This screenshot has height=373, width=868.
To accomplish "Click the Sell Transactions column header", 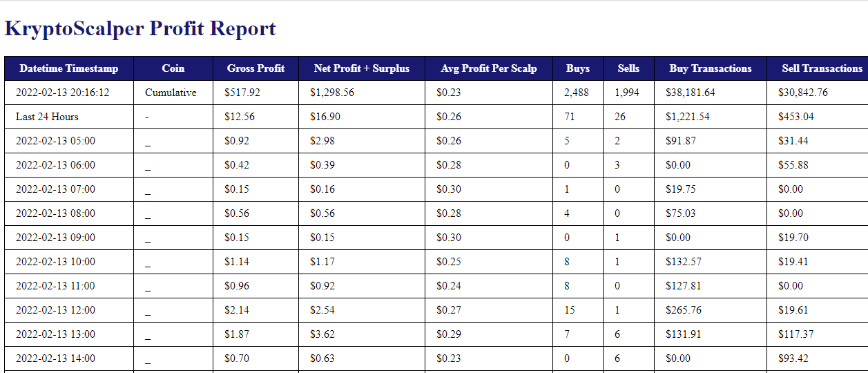I will tap(818, 68).
